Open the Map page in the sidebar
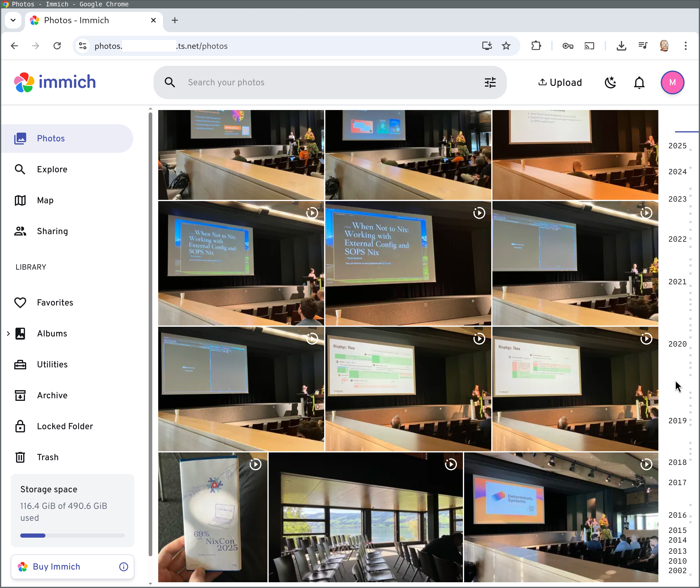The width and height of the screenshot is (700, 588). [45, 200]
